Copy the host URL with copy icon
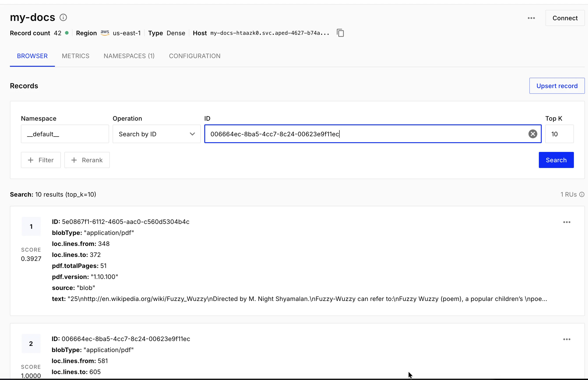This screenshot has height=380, width=588. pos(340,33)
